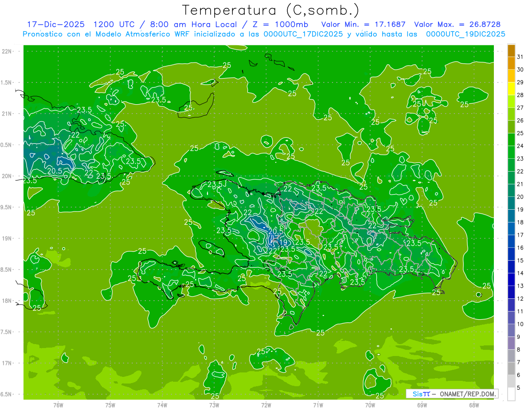Viewport: 532px width, 411px height.
Task: Click the "0000UTC_19DIC2025" valid-until time
Action: coord(465,34)
